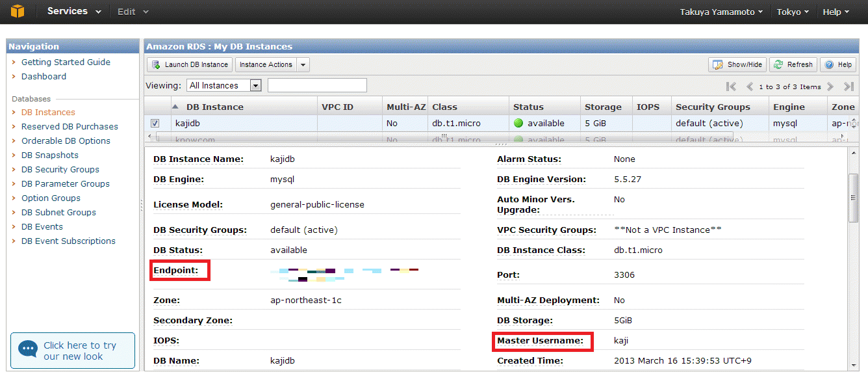Click the chat bubble icon in banner
Screen dimensions: 868x374
coord(28,349)
